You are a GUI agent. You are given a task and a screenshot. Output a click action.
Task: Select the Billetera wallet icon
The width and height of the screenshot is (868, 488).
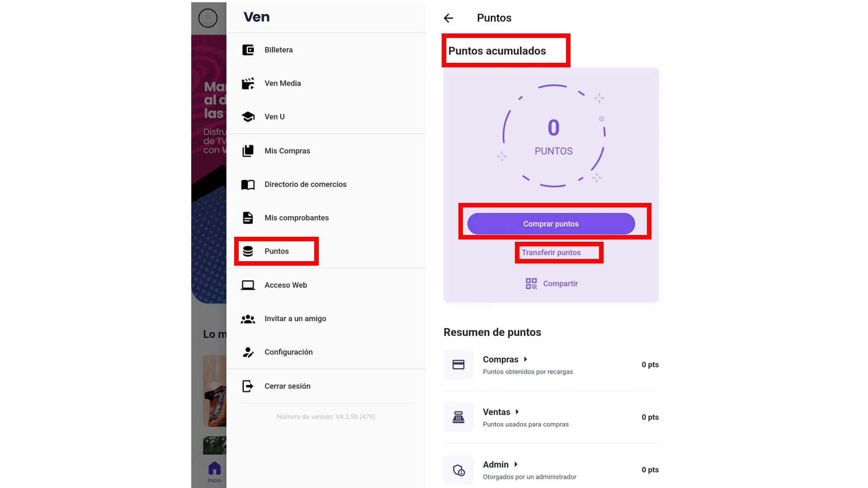[x=248, y=50]
